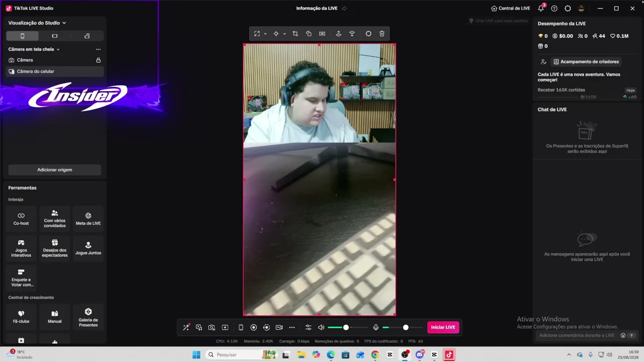Image resolution: width=644 pixels, height=362 pixels.
Task: Mute the speaker output
Action: (321, 327)
